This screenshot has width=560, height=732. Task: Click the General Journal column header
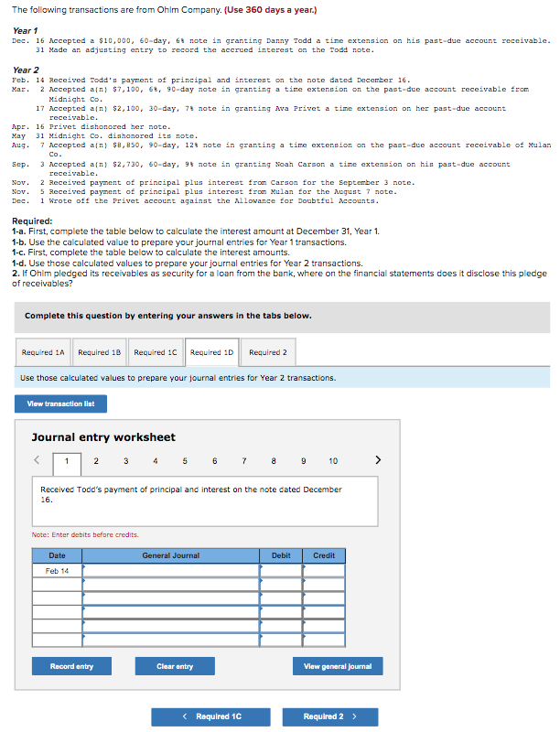171,555
